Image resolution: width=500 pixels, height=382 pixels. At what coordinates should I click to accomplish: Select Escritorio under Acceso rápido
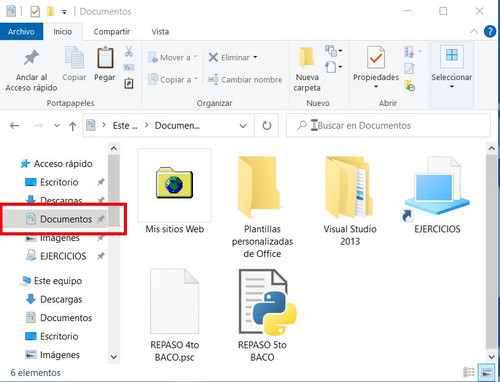point(59,182)
